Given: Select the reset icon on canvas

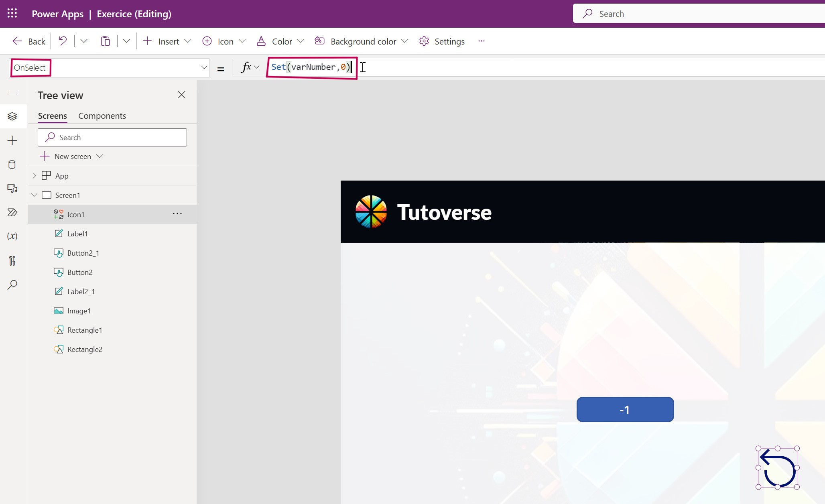Looking at the screenshot, I should (x=777, y=468).
